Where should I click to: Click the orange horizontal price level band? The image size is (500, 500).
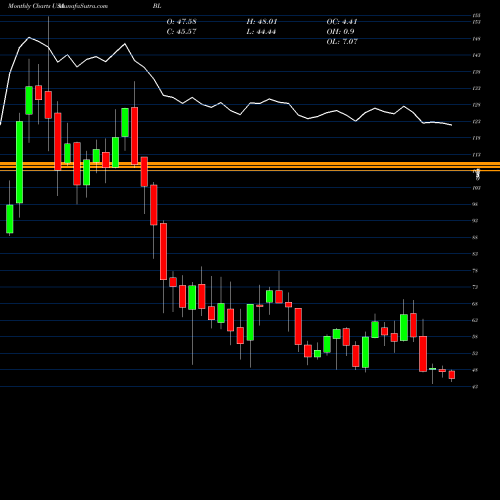point(250,166)
